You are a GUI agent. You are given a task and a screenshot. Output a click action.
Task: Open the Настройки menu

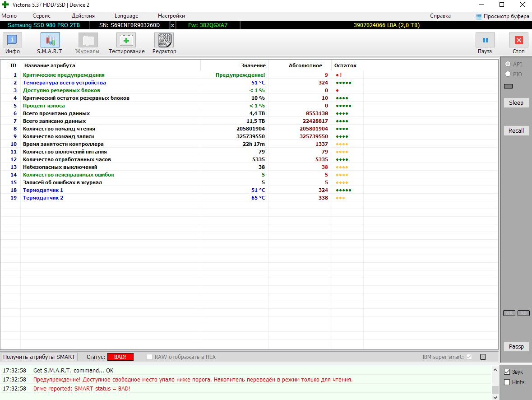[x=171, y=16]
